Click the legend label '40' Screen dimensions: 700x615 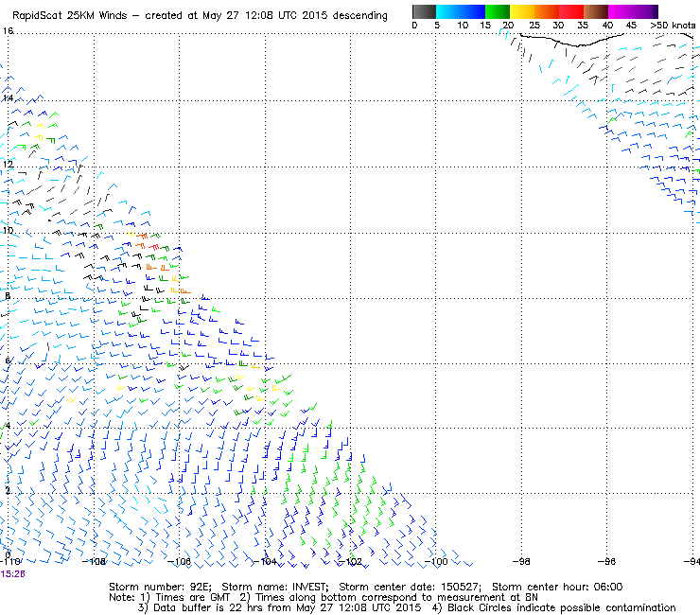(607, 26)
